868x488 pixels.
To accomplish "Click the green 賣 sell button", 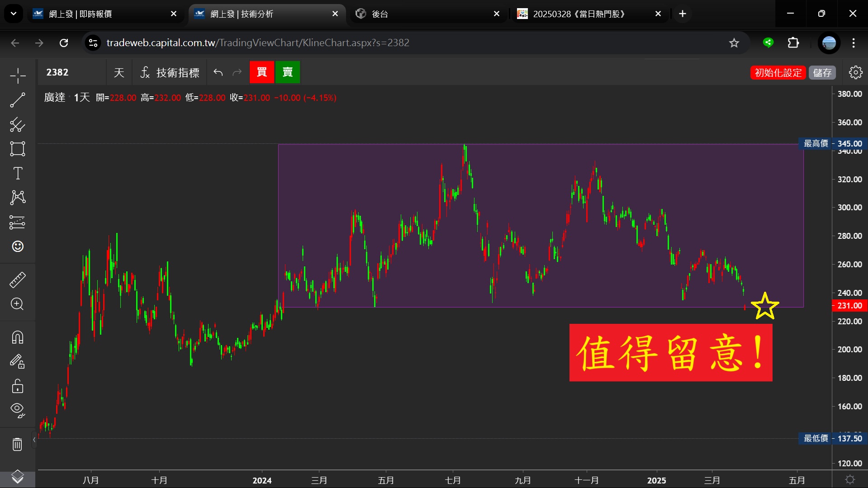I will pyautogui.click(x=288, y=72).
